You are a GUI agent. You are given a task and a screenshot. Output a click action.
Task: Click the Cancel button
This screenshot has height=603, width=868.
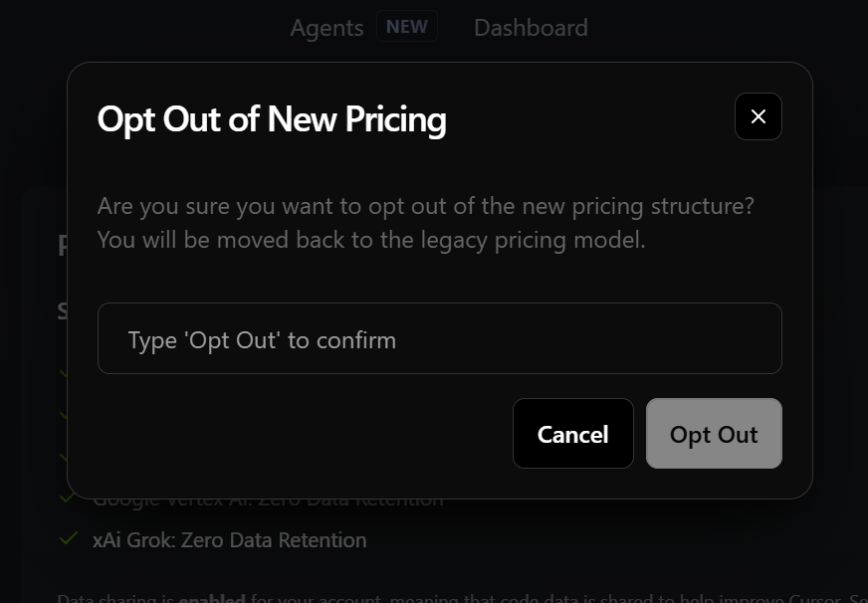pos(573,434)
